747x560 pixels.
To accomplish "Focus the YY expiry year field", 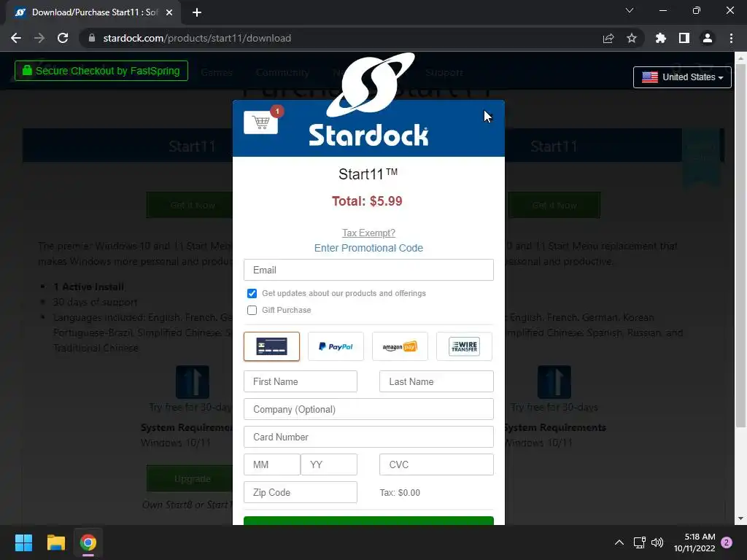I will coord(329,464).
